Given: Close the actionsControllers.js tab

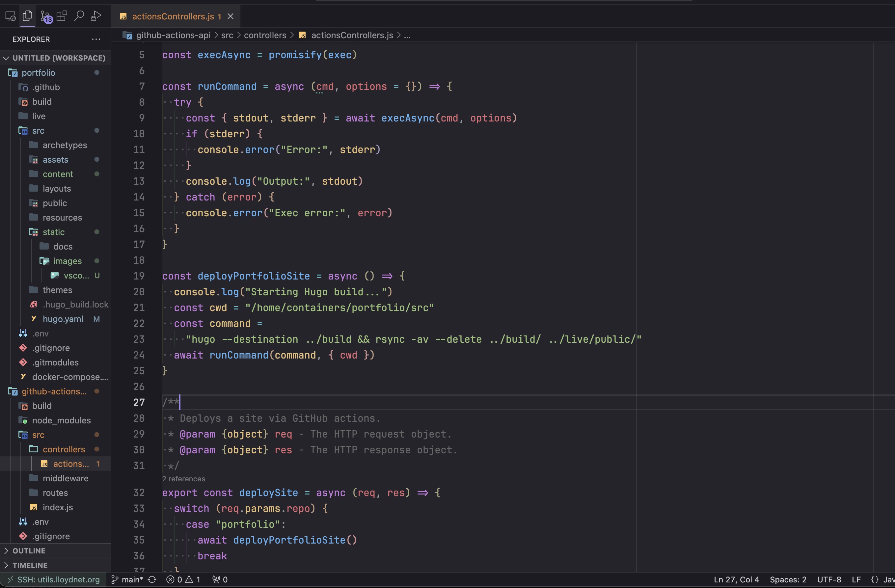Looking at the screenshot, I should pos(231,16).
